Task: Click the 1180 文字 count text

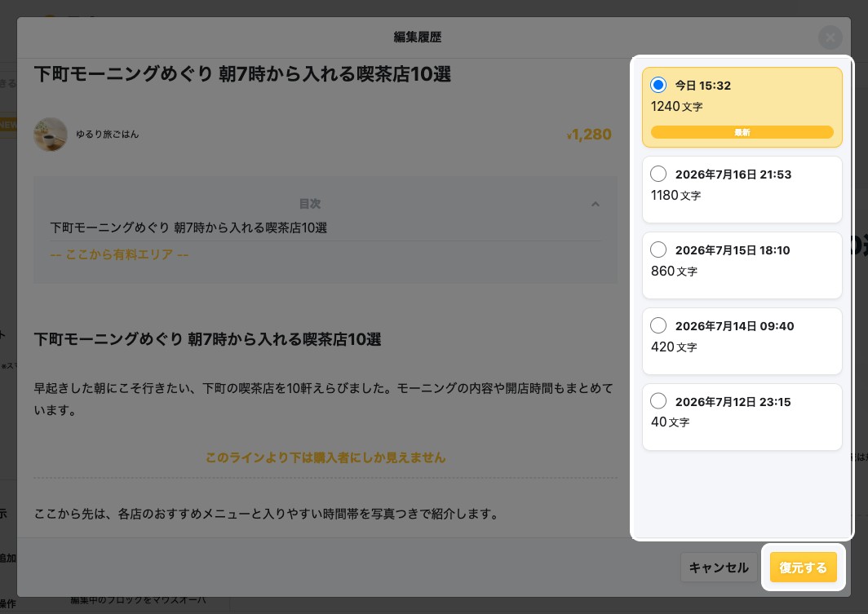Action: tap(676, 195)
